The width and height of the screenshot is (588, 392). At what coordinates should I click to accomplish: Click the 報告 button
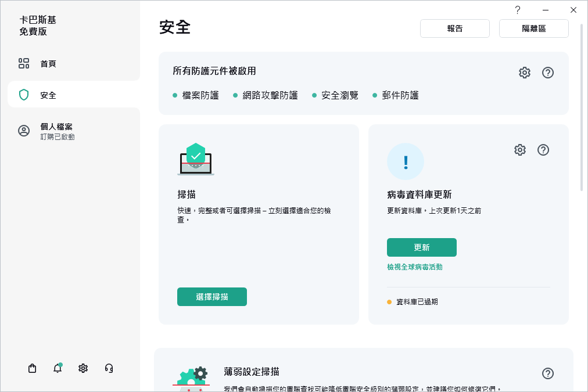pos(455,28)
